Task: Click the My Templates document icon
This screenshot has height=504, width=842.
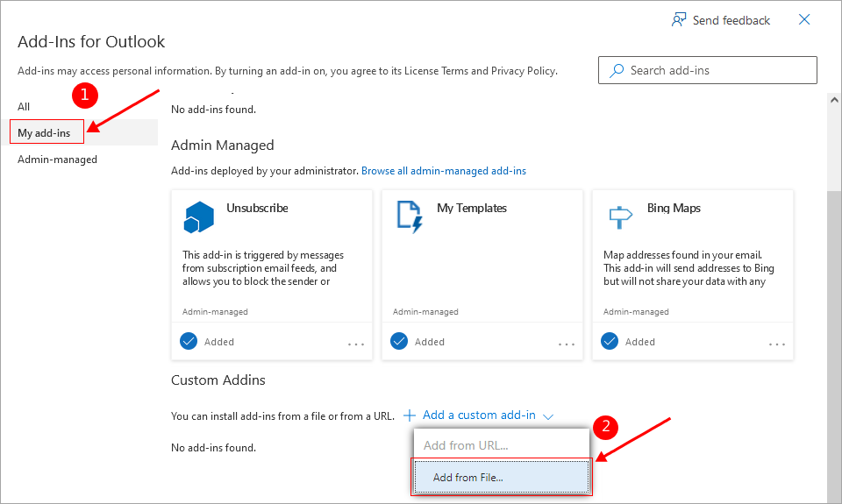Action: point(409,217)
